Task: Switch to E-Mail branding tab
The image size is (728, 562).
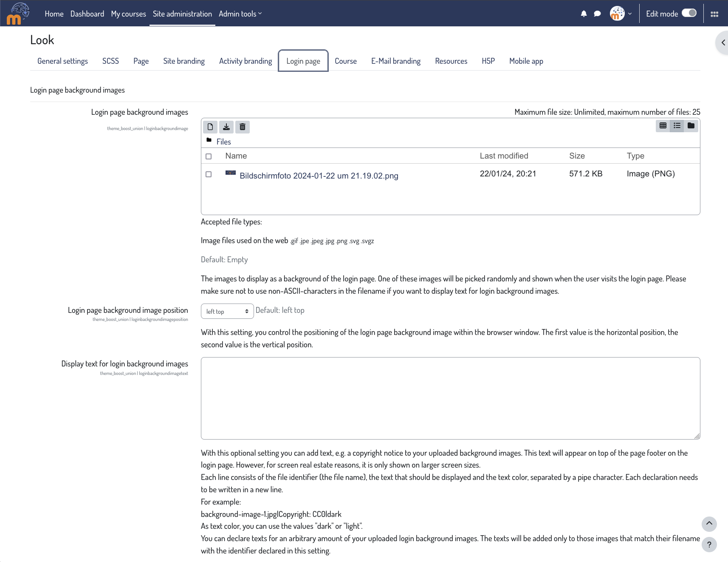Action: pyautogui.click(x=396, y=61)
